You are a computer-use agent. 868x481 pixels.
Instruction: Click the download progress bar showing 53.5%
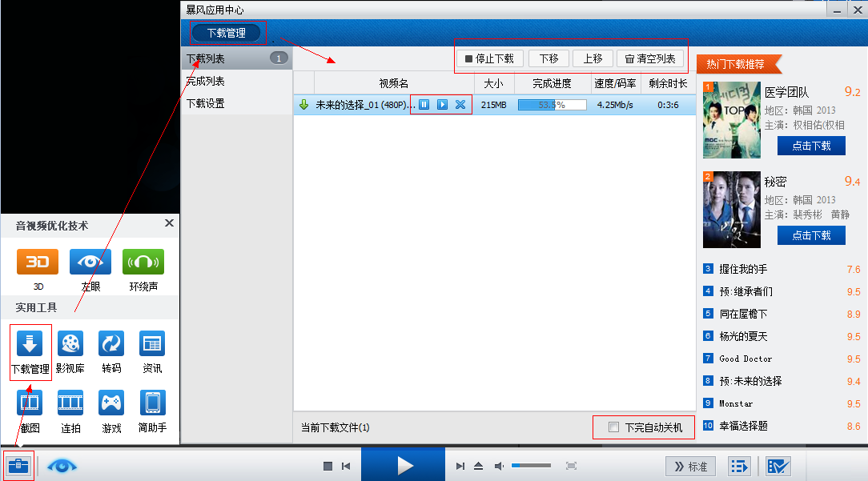(x=554, y=104)
